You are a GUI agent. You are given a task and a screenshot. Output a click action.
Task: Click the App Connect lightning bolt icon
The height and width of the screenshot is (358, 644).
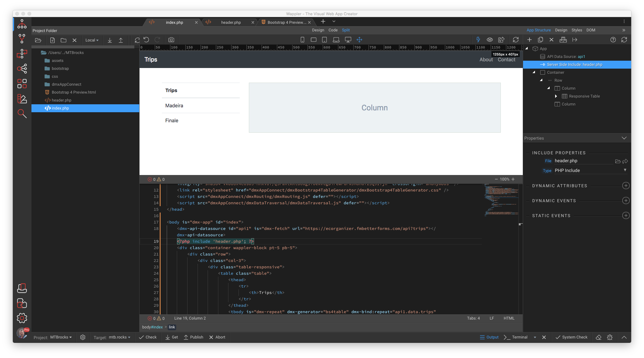coord(478,40)
